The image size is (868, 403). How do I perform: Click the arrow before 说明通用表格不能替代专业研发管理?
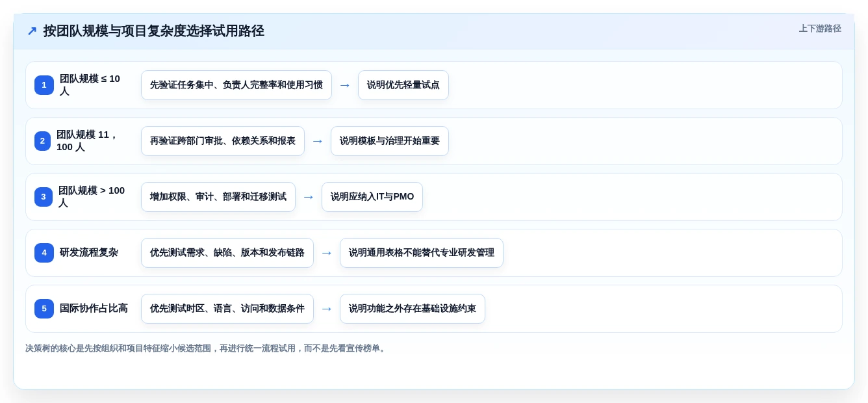click(327, 253)
